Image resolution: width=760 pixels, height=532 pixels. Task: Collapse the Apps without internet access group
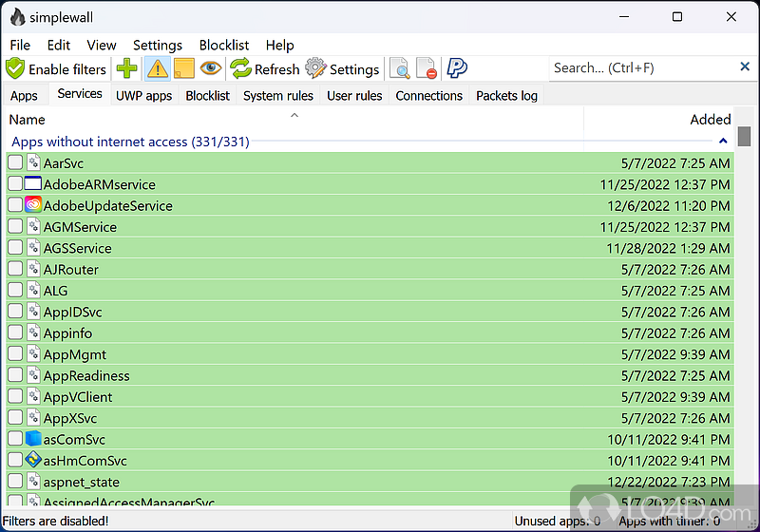pyautogui.click(x=723, y=142)
